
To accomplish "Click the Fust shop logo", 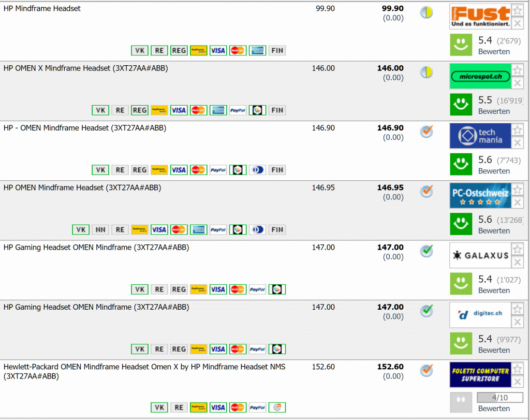I will [x=480, y=17].
